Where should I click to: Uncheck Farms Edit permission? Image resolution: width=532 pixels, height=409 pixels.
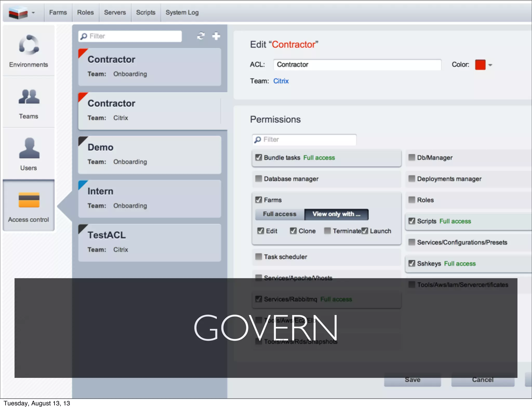[261, 231]
